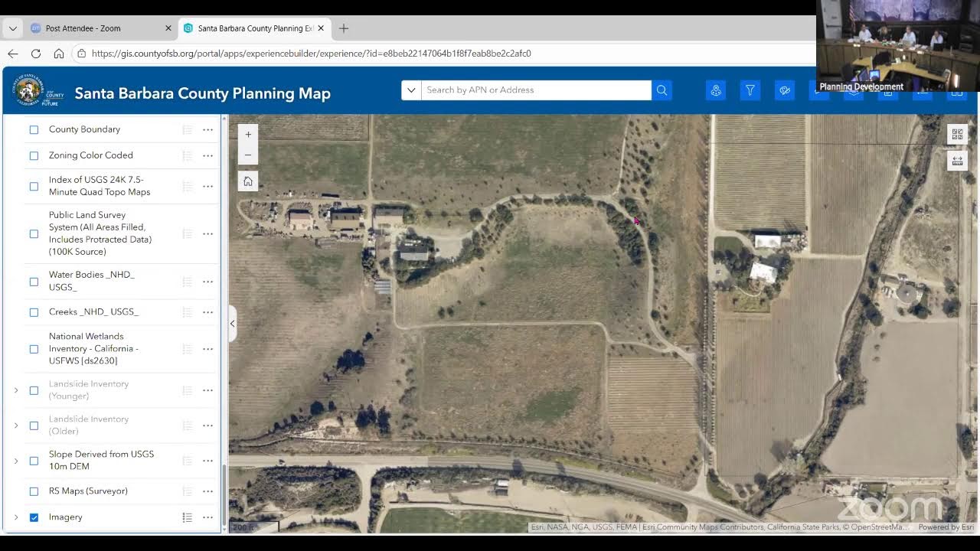The height and width of the screenshot is (551, 980).
Task: Enable Landslide Inventory (Older) checkbox
Action: tap(34, 425)
